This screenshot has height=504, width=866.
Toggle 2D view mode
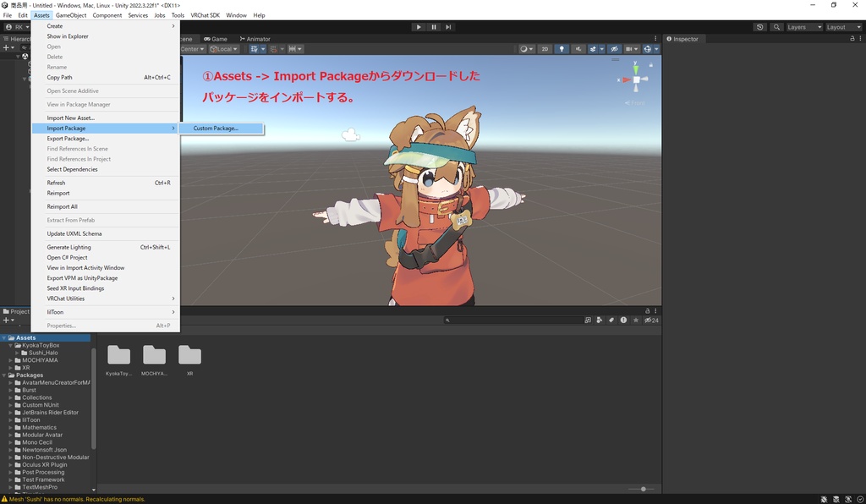545,49
